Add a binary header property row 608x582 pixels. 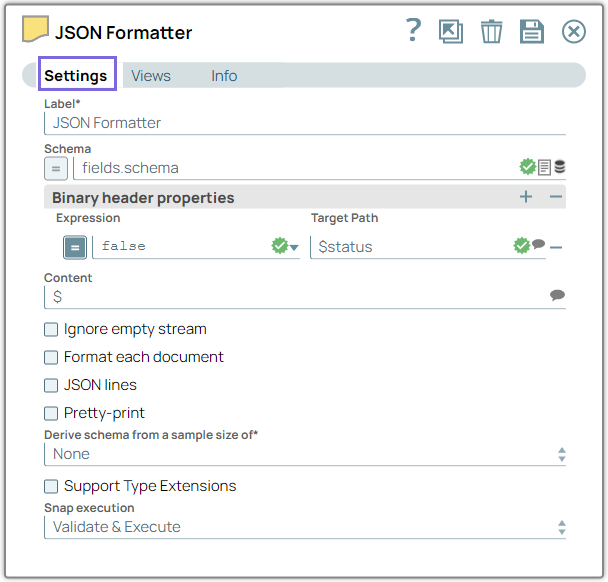coord(526,197)
